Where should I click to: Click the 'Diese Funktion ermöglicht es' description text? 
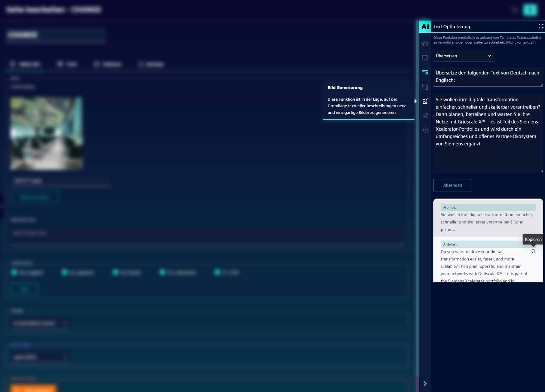pos(487,40)
